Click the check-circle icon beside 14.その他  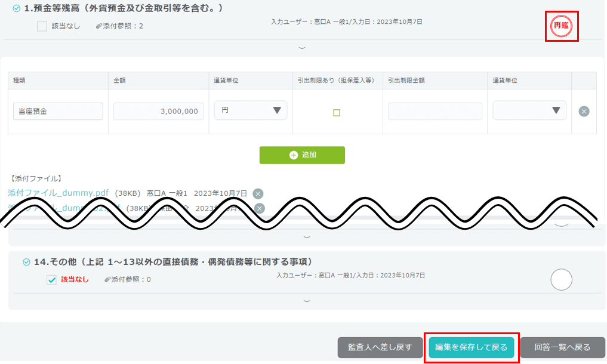(26, 262)
